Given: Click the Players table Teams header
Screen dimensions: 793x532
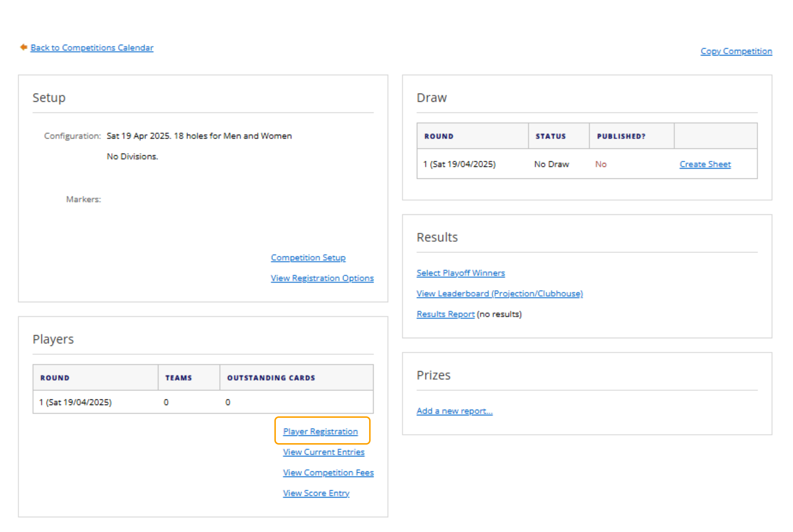Looking at the screenshot, I should (x=178, y=378).
